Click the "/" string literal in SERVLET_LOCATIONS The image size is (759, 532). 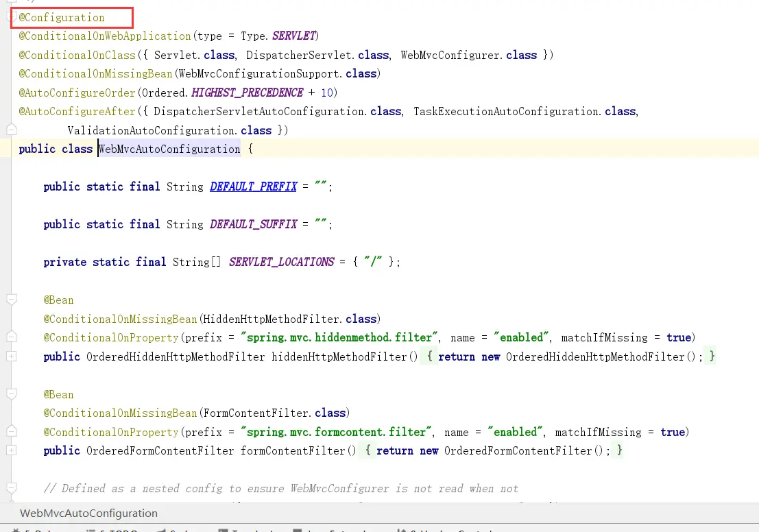(x=373, y=262)
